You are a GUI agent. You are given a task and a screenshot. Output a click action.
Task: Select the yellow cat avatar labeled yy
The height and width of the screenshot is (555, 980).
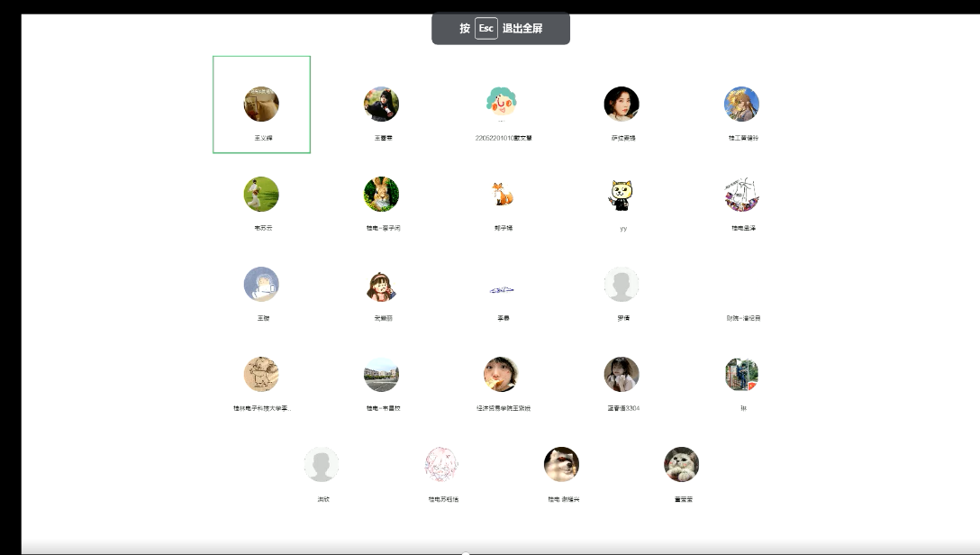click(x=622, y=194)
